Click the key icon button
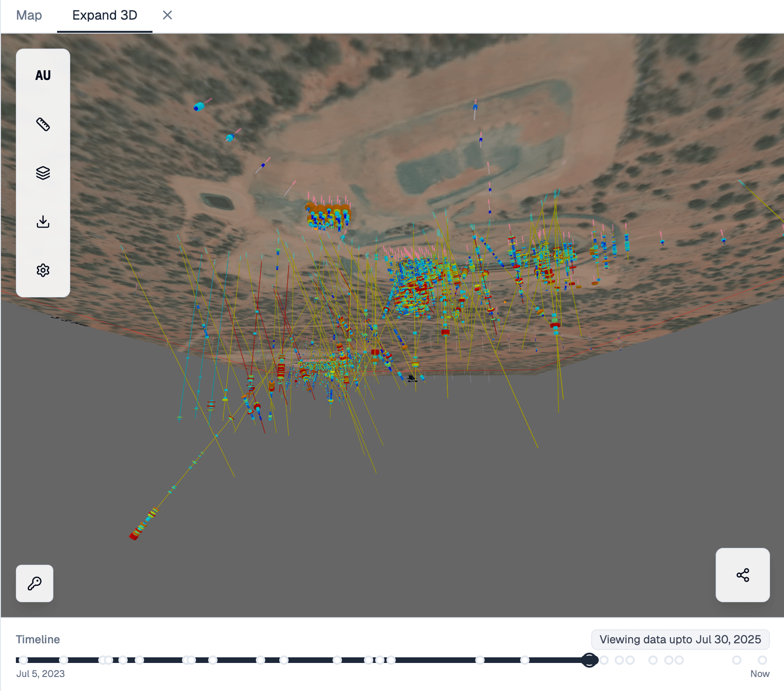The width and height of the screenshot is (784, 691). point(35,583)
